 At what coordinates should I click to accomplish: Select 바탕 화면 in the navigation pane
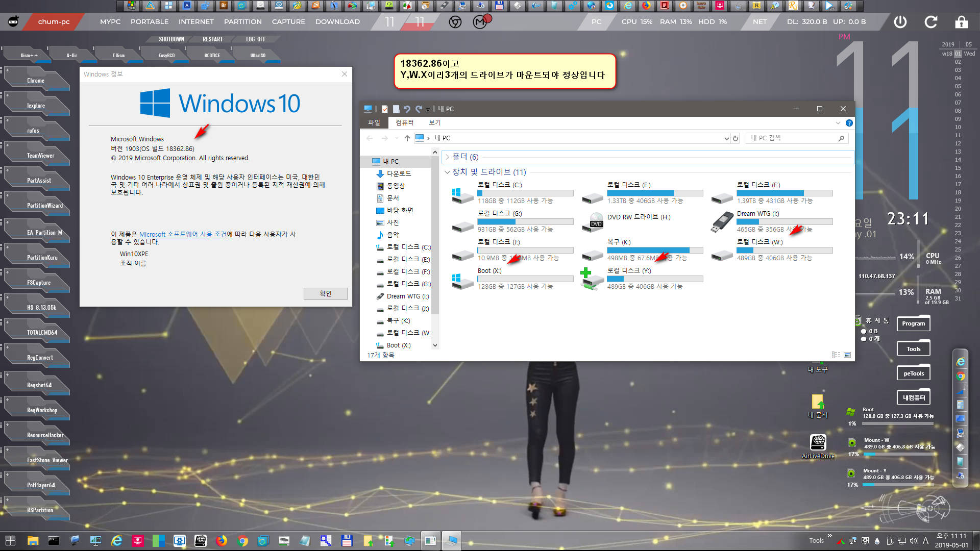pyautogui.click(x=400, y=210)
